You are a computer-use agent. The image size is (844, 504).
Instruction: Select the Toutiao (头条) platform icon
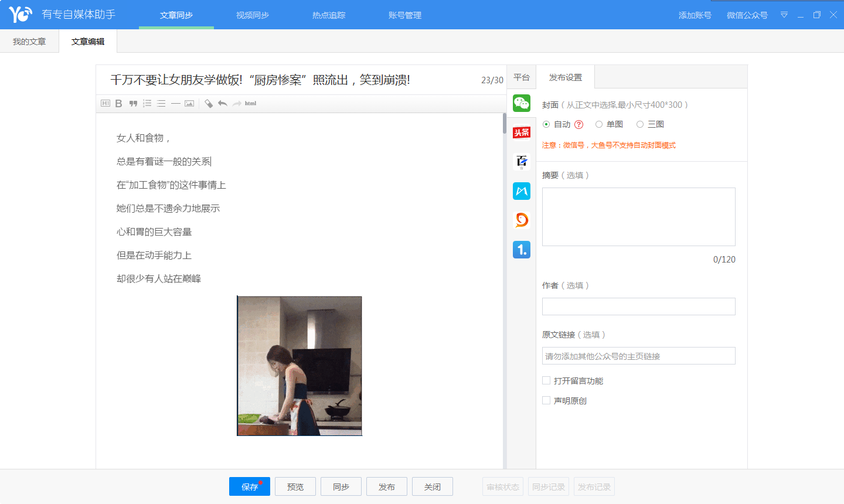tap(521, 132)
